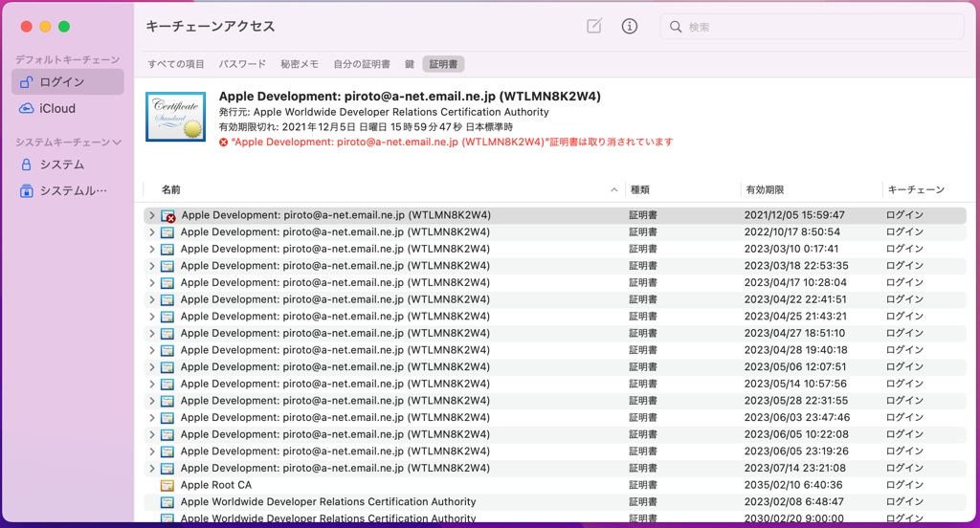Expand the certificate expiring 2023/07/14

pyautogui.click(x=151, y=469)
